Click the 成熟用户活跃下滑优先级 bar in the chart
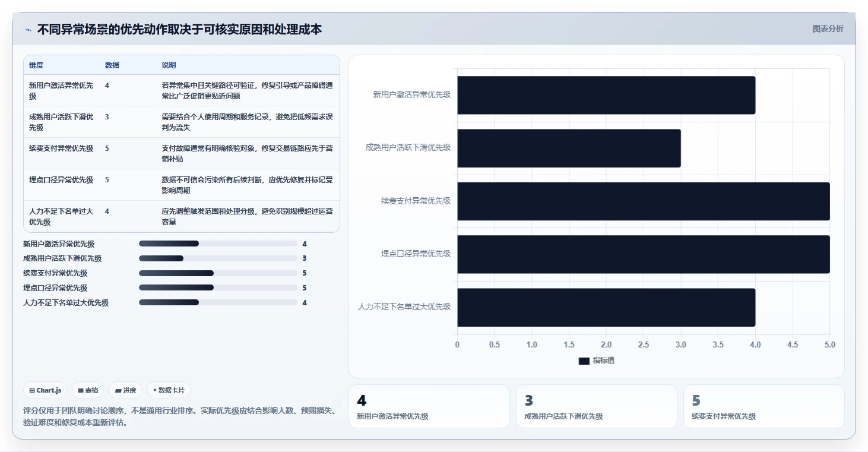 [x=569, y=148]
